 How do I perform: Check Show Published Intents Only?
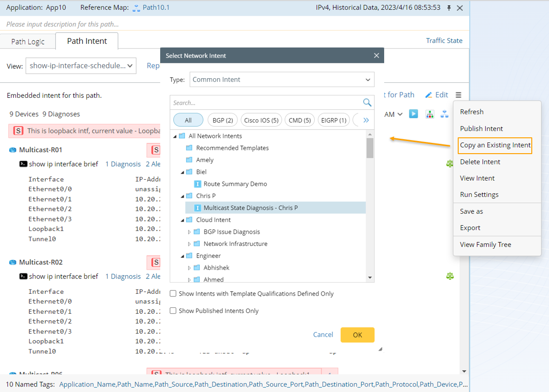point(173,311)
